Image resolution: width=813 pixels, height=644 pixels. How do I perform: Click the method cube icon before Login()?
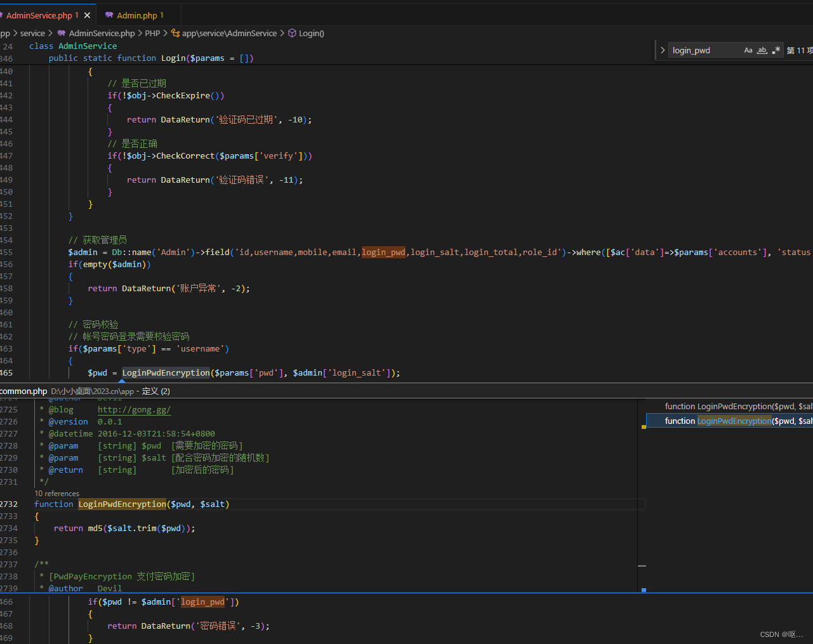[x=292, y=33]
